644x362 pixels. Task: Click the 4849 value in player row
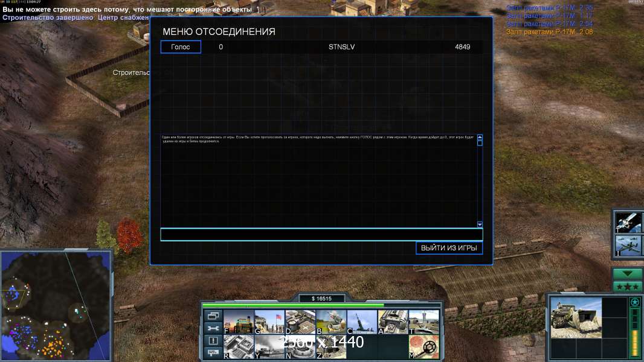point(463,46)
